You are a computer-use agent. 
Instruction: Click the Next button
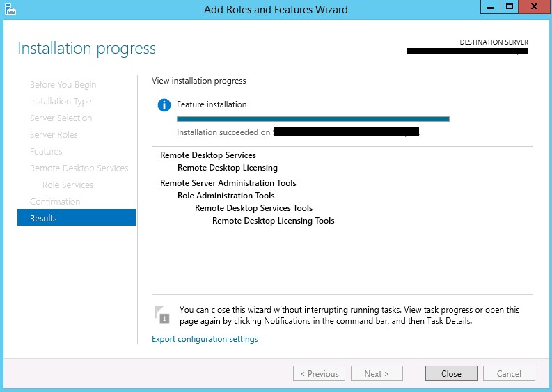[x=377, y=373]
